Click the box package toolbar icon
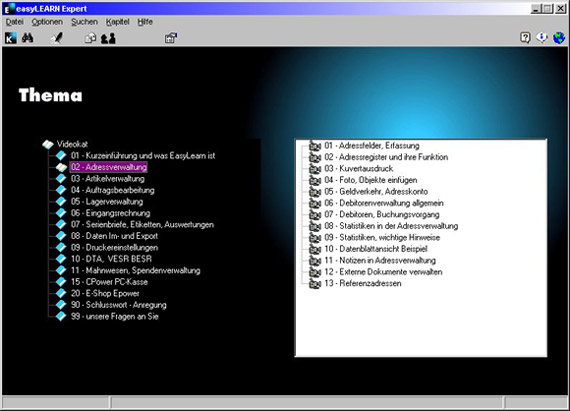The height and width of the screenshot is (411, 570). [x=90, y=38]
